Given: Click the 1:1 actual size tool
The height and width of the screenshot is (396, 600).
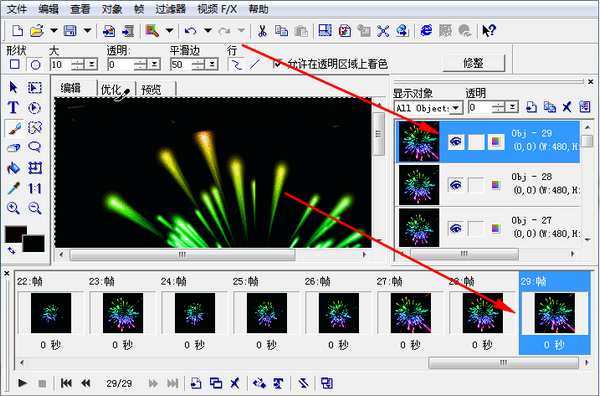Looking at the screenshot, I should [34, 188].
